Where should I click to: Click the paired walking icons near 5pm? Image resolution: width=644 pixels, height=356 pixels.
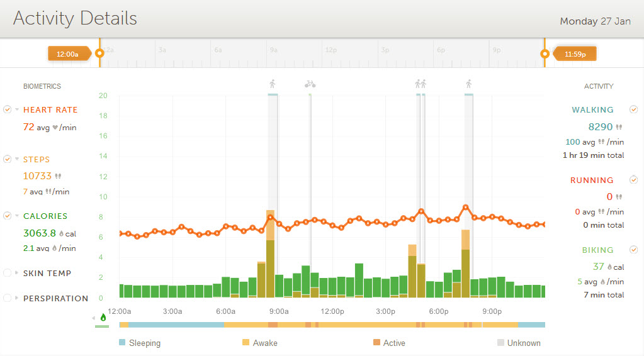[421, 84]
